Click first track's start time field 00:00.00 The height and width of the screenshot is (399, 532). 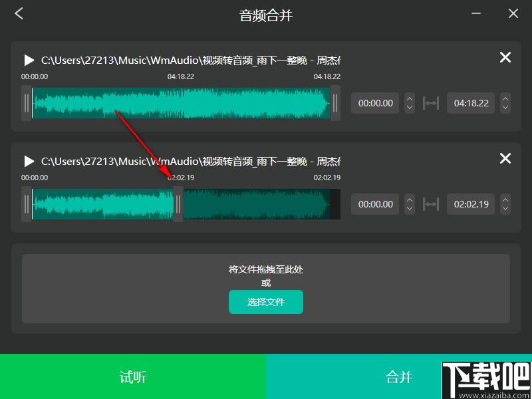coord(375,103)
